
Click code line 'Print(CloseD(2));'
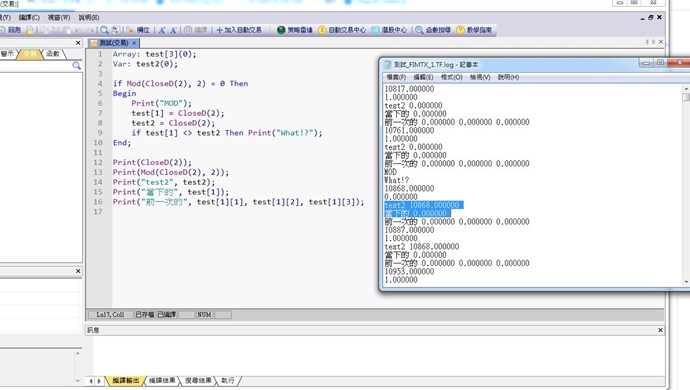(152, 162)
